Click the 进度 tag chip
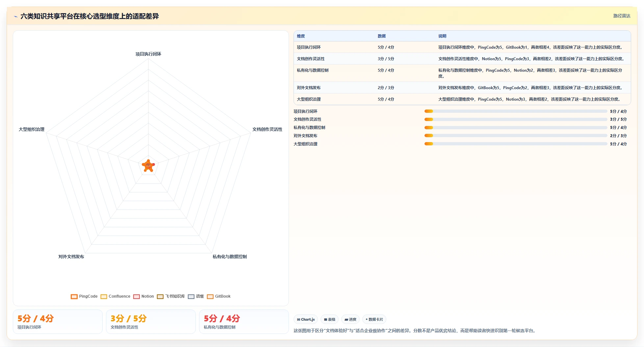This screenshot has width=644, height=347. (350, 319)
